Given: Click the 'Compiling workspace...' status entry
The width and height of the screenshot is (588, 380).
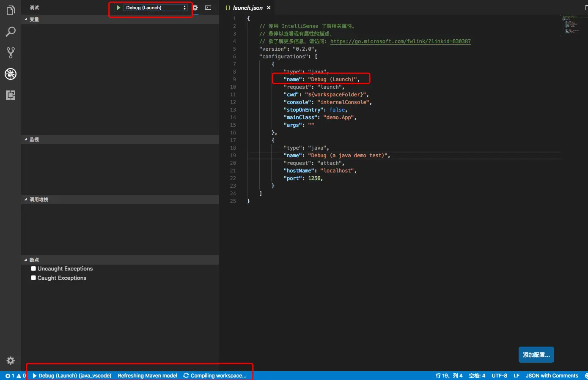Looking at the screenshot, I should [x=215, y=376].
